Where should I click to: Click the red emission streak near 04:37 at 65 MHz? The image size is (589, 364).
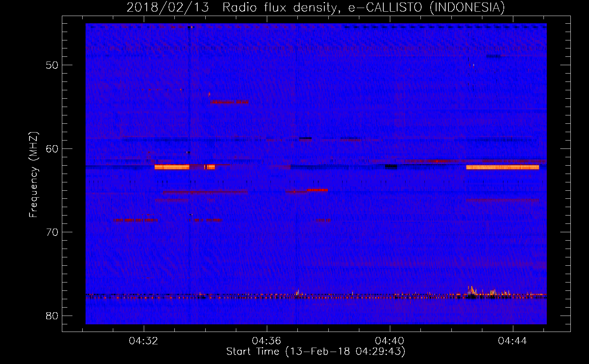point(317,190)
